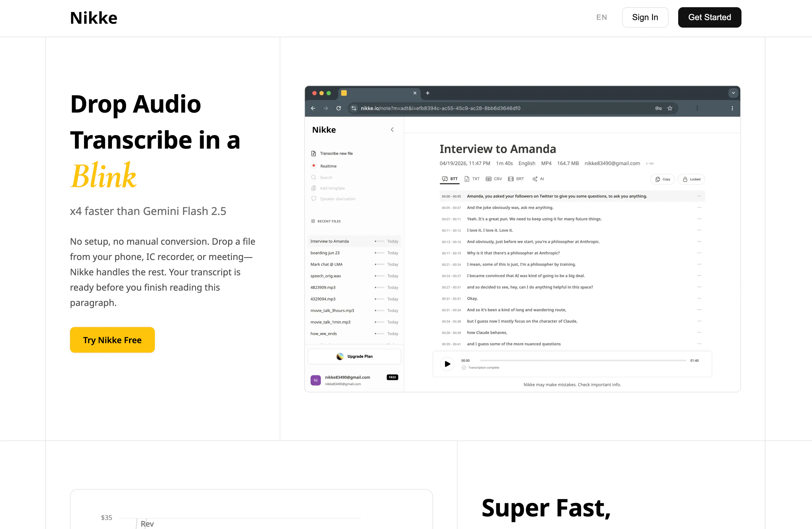Click the Locked toggle button
The image size is (812, 529).
[691, 179]
